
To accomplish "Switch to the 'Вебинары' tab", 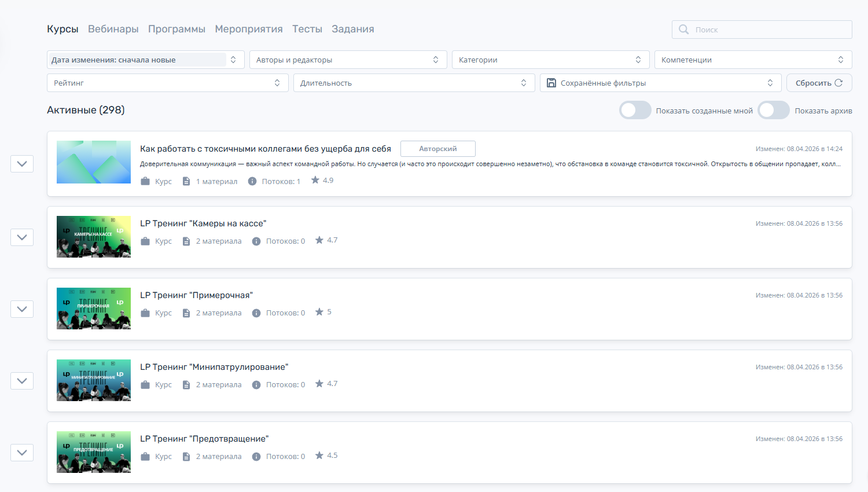I will tap(113, 29).
